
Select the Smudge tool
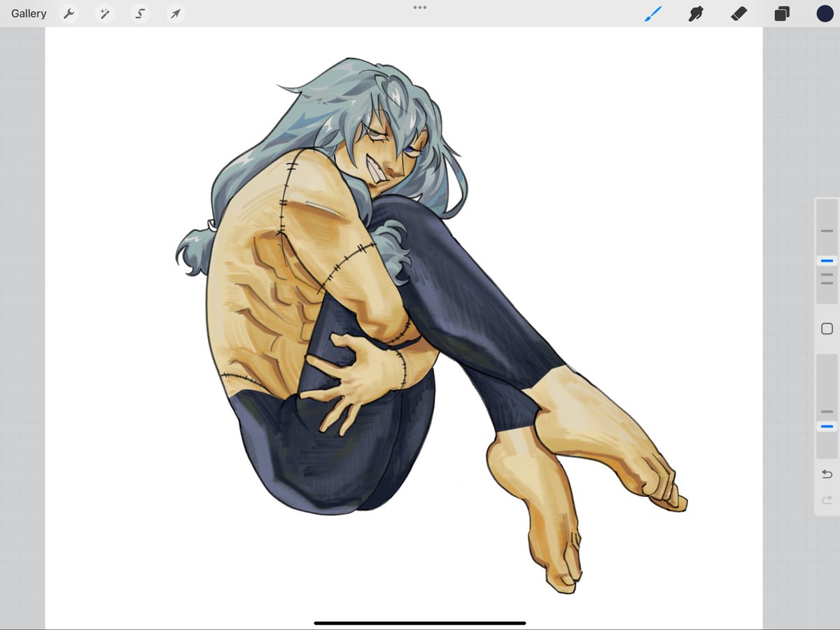[695, 13]
